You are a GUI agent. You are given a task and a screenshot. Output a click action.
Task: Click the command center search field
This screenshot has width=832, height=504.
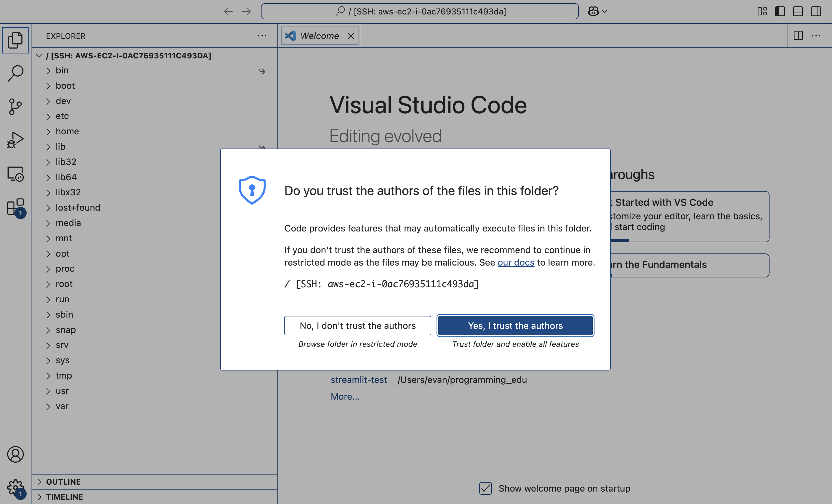pyautogui.click(x=419, y=11)
